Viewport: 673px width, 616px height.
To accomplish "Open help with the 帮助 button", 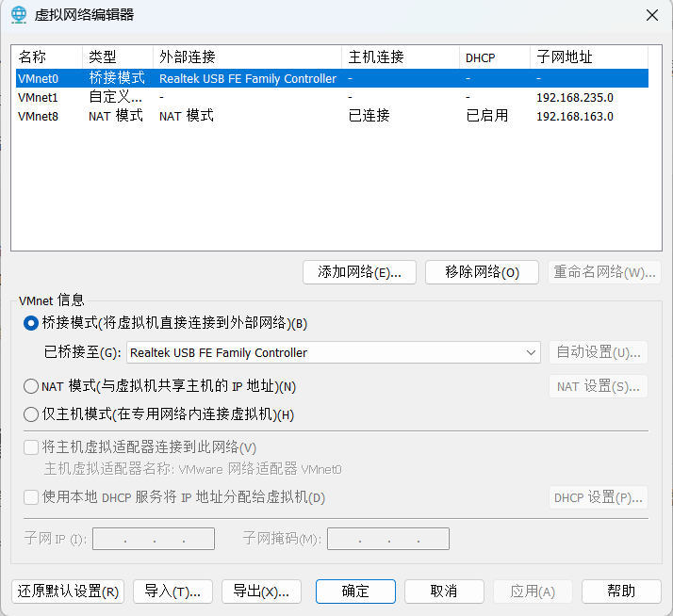I will [621, 592].
